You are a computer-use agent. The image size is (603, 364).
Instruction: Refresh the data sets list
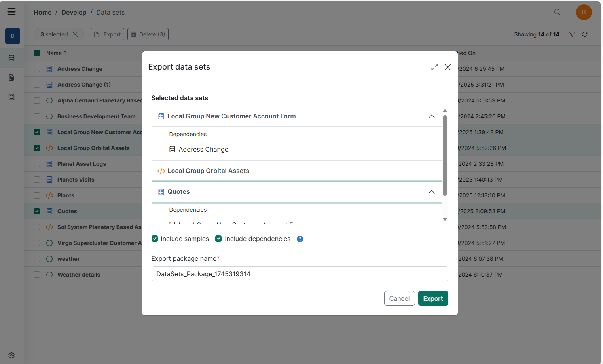[585, 34]
